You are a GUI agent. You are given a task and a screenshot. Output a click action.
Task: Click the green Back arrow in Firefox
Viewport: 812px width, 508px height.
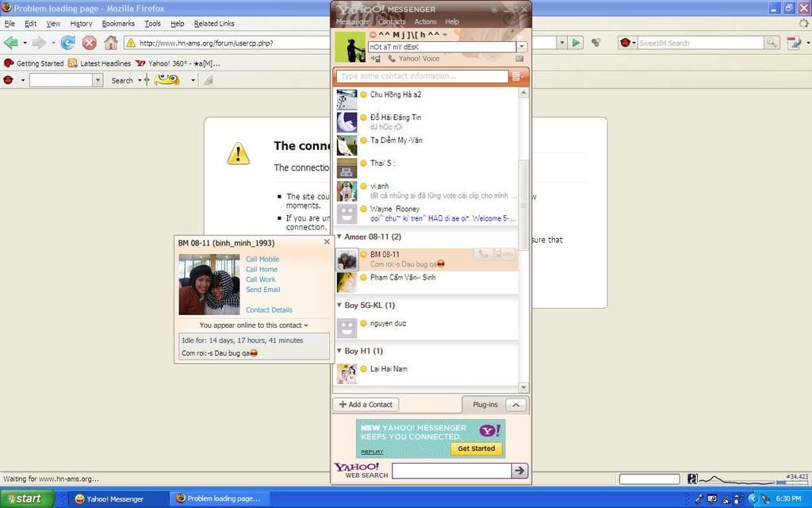pyautogui.click(x=11, y=43)
